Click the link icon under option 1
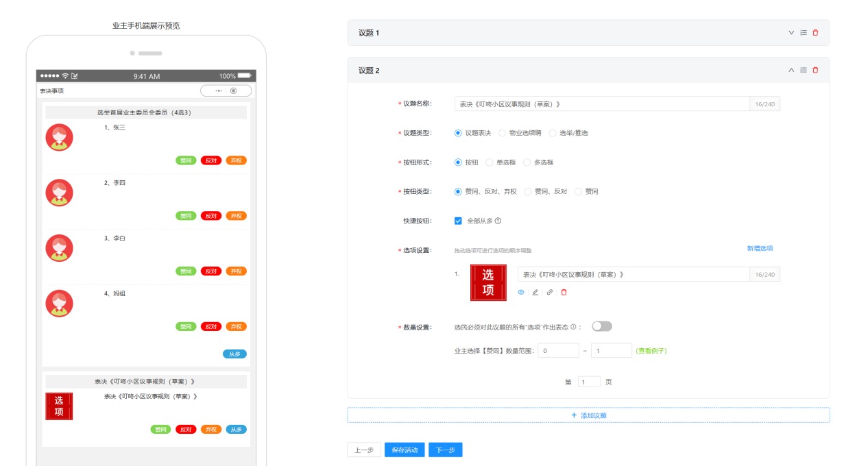Screen dimensions: 868x466 pyautogui.click(x=550, y=292)
